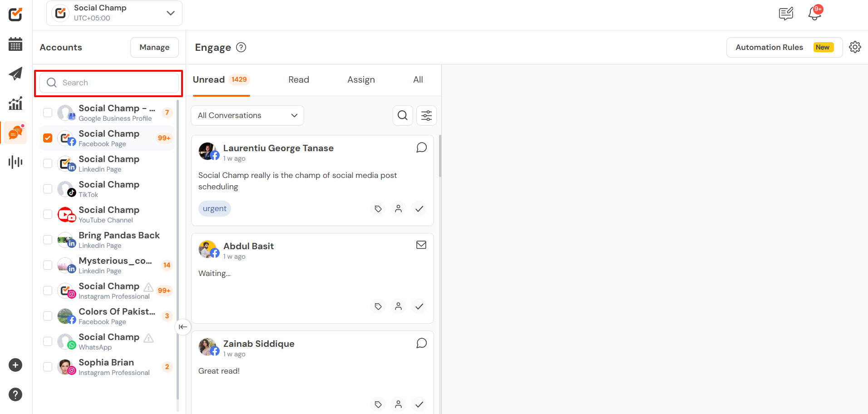Open the analytics bar-chart icon in sidebar
This screenshot has height=414, width=868.
[15, 103]
